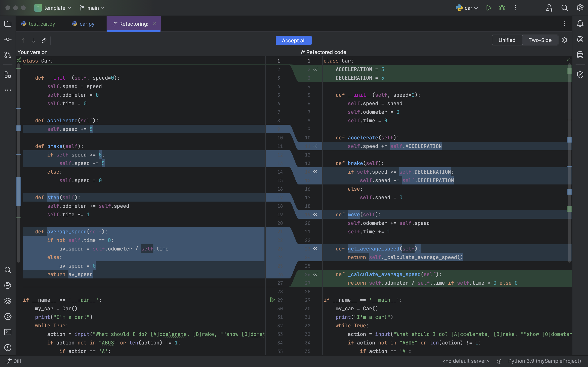The image size is (588, 367).
Task: Click the Debug bug icon
Action: 502,8
